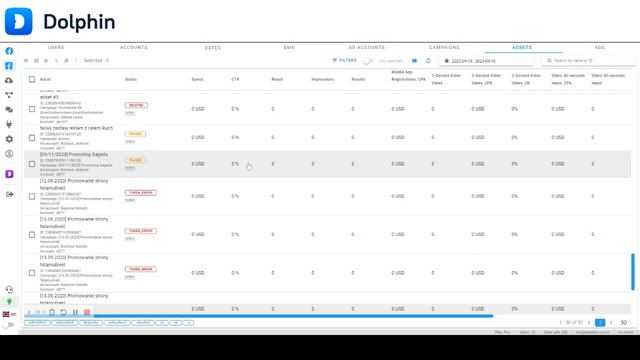The image size is (640, 360).
Task: Click the red stop recording button
Action: [x=87, y=312]
